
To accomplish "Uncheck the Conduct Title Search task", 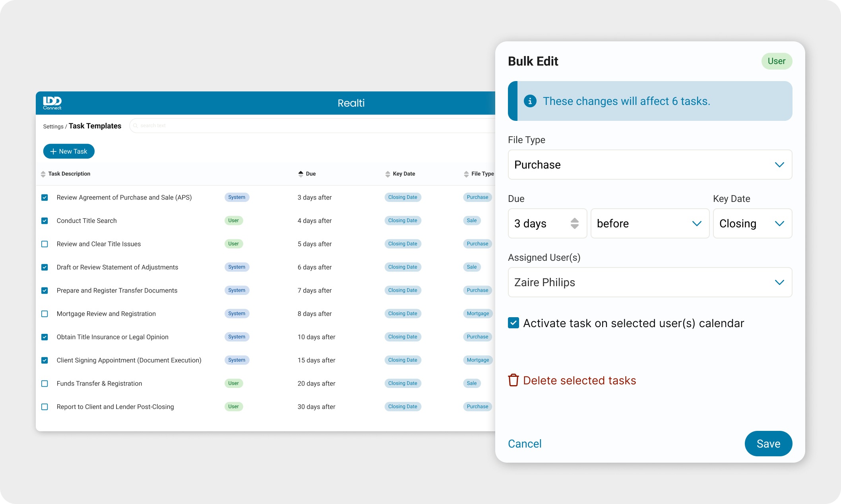I will (x=45, y=221).
